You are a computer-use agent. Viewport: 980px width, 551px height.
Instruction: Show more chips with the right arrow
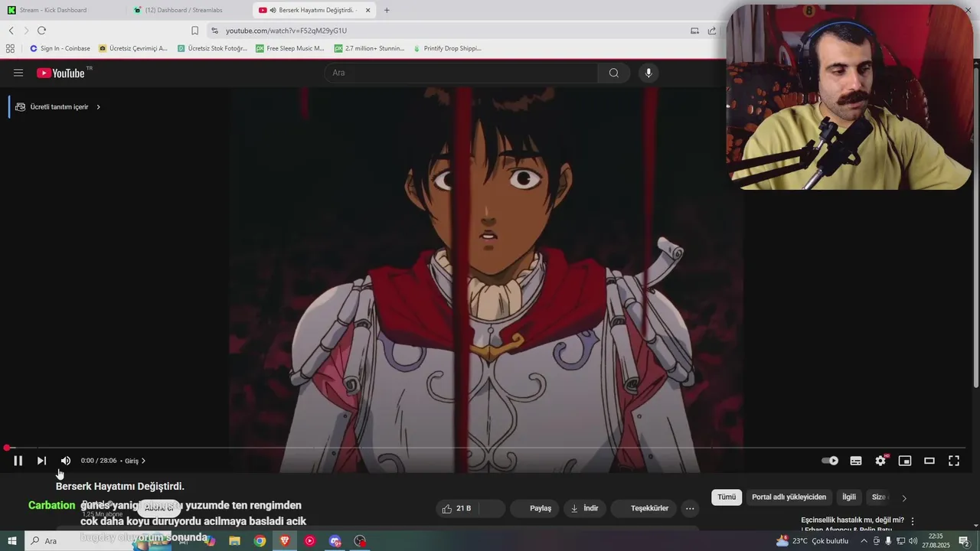coord(904,498)
